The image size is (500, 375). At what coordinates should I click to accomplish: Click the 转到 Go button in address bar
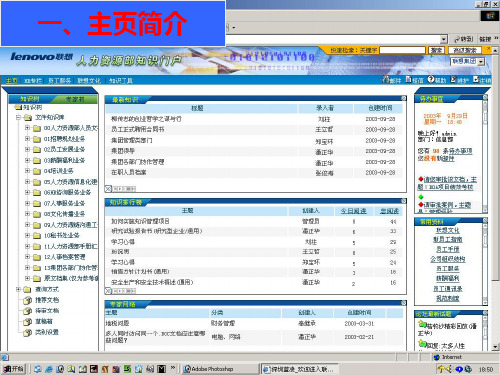click(464, 39)
